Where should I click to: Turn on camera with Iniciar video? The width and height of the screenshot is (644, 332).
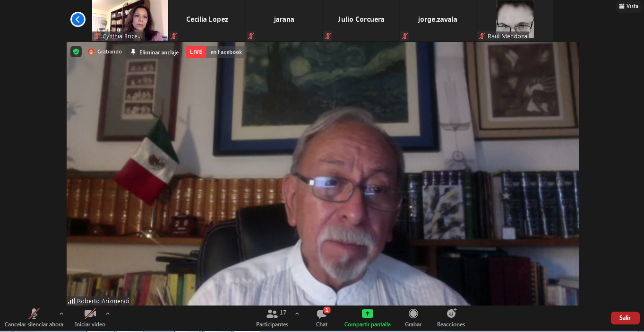[x=90, y=318]
